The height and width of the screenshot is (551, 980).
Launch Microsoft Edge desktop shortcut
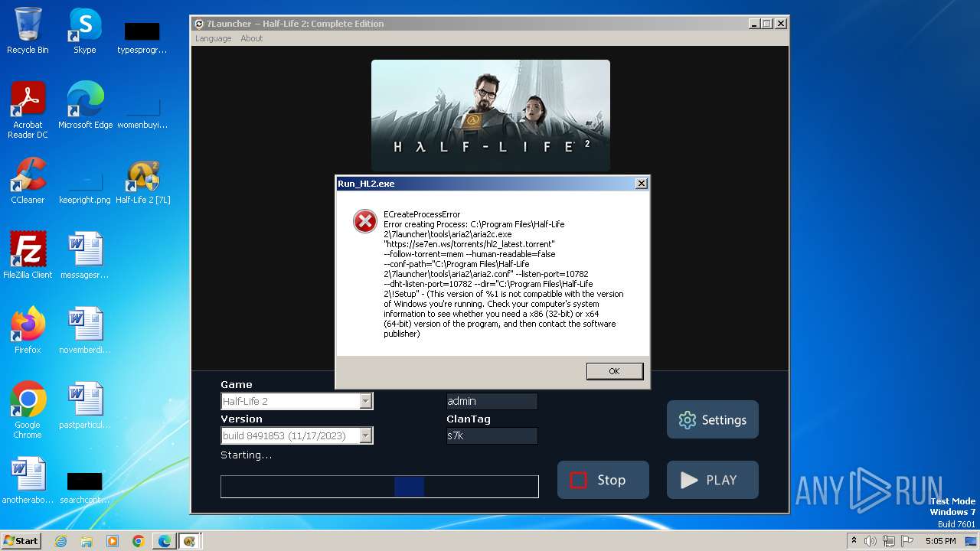[85, 106]
